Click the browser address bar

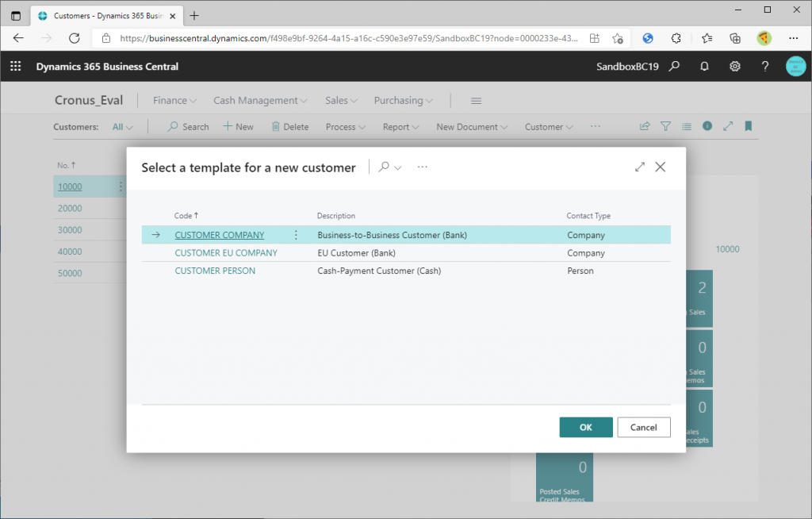point(349,38)
